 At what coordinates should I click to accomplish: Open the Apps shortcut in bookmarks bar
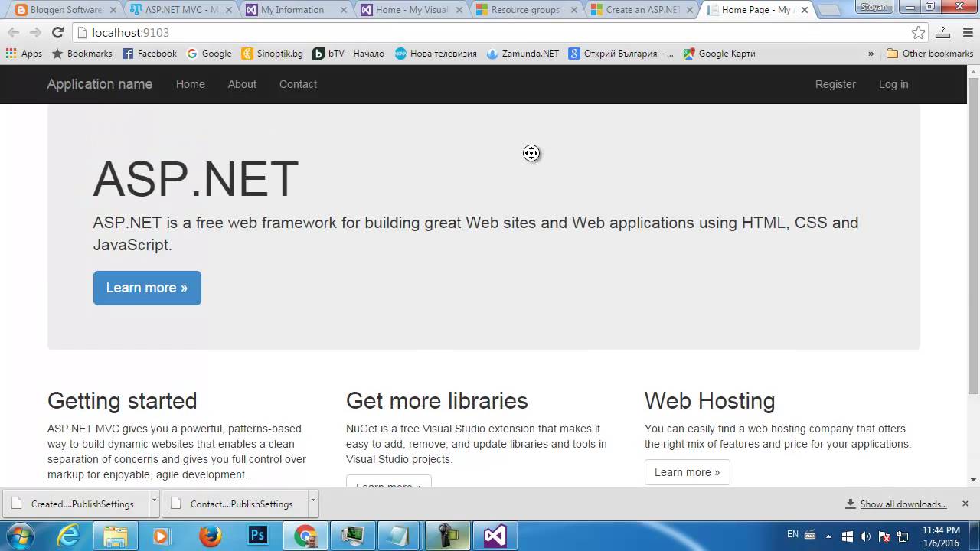point(24,54)
